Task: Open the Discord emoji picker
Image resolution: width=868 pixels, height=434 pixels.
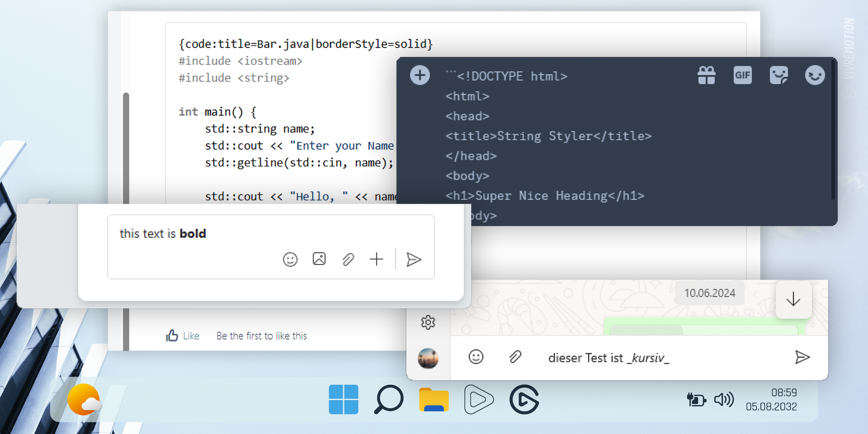Action: pos(815,76)
